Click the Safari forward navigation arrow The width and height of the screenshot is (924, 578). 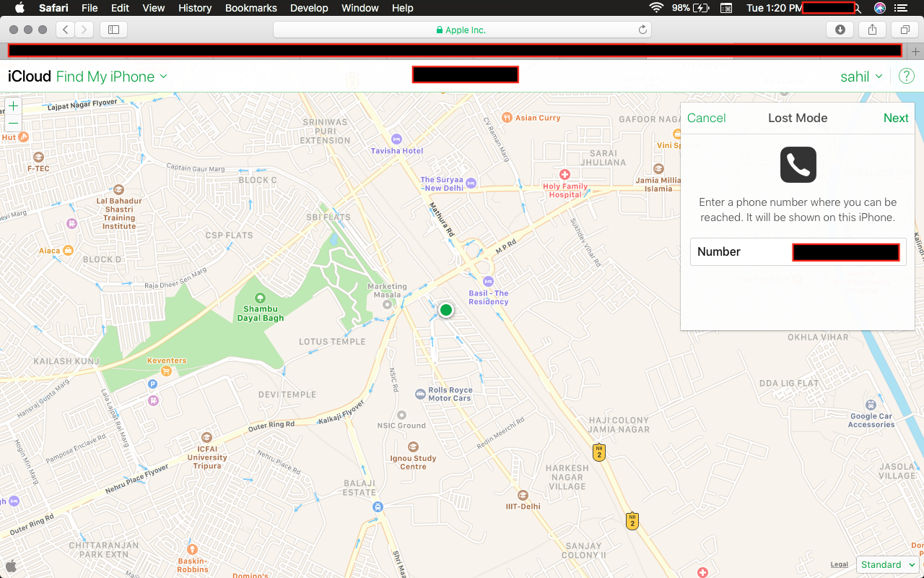[x=84, y=30]
